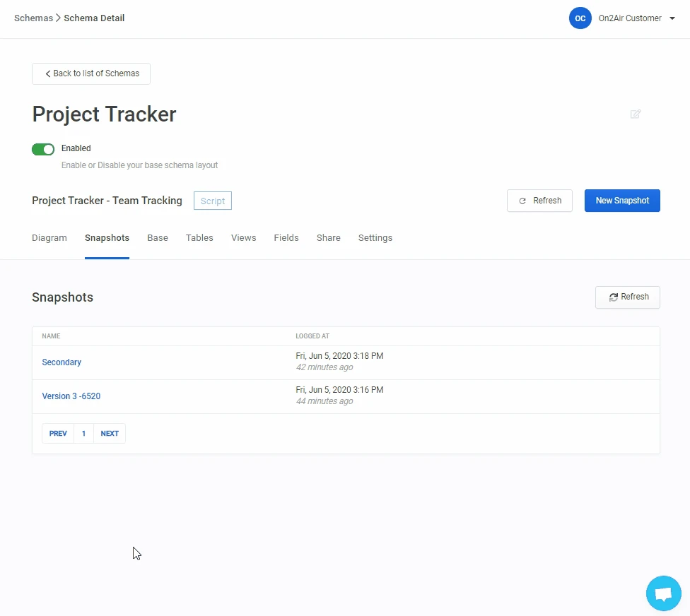Select the Tables tab
The image size is (690, 616).
(x=199, y=238)
